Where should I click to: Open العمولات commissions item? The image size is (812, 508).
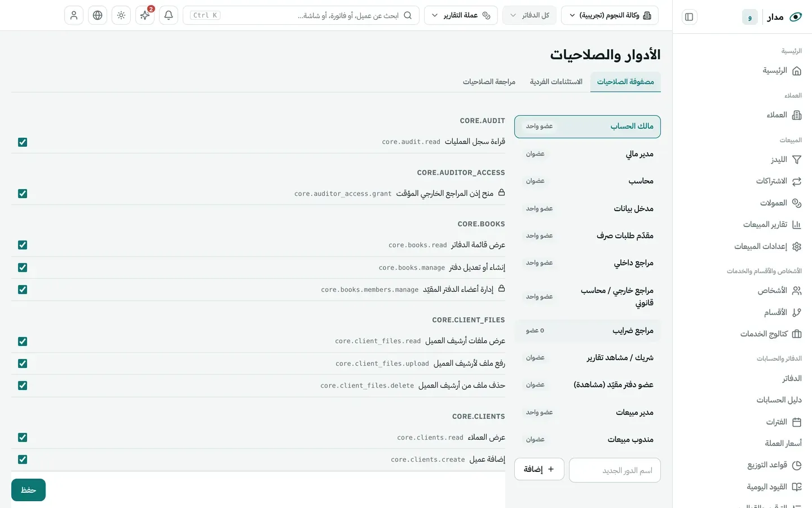[780, 203]
